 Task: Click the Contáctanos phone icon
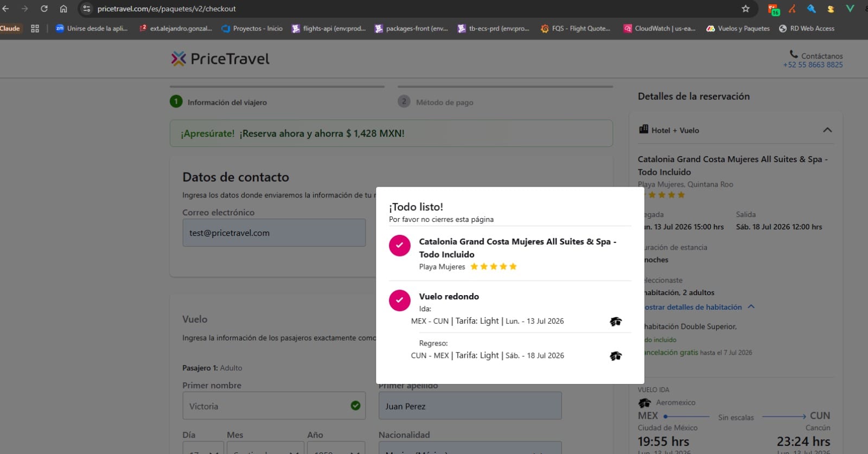click(794, 54)
